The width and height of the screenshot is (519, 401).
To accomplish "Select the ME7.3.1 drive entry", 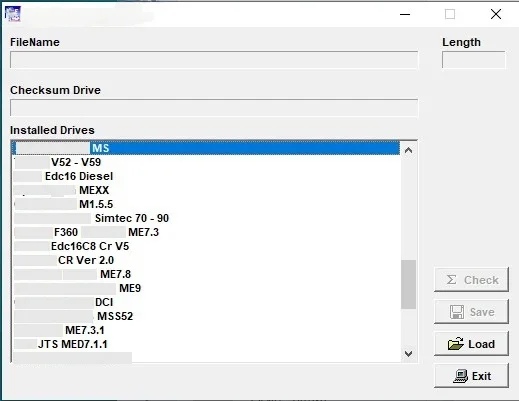I will 206,330.
